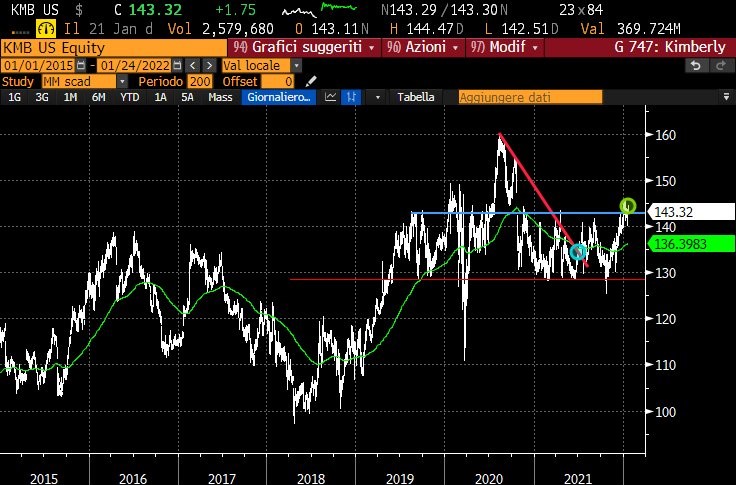Click the cyan circle chart marker
The image size is (736, 485).
tap(578, 252)
